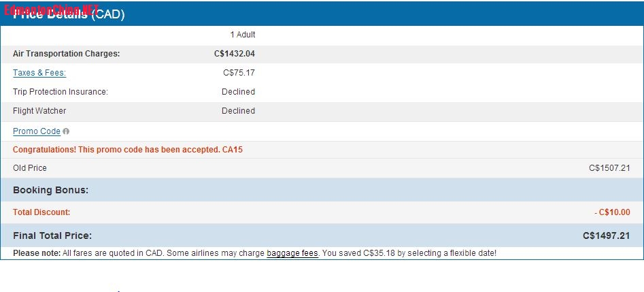Click the Final Total Price C$1497.21
644x292 pixels.
pyautogui.click(x=607, y=236)
